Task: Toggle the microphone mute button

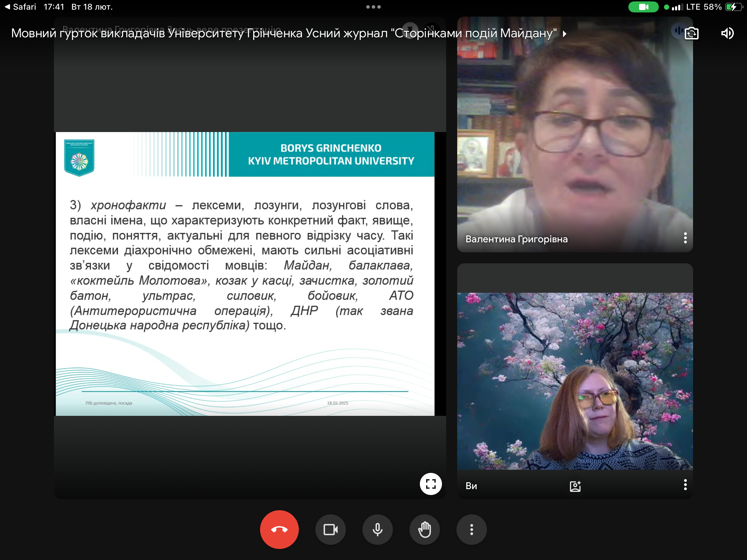Action: tap(377, 530)
